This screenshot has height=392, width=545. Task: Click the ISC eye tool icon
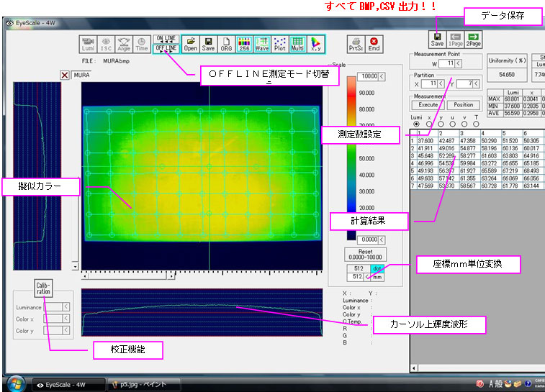click(106, 44)
